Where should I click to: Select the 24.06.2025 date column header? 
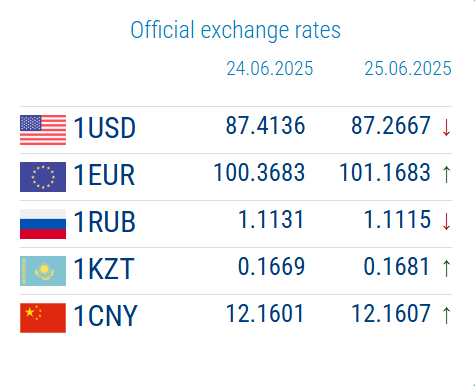270,69
